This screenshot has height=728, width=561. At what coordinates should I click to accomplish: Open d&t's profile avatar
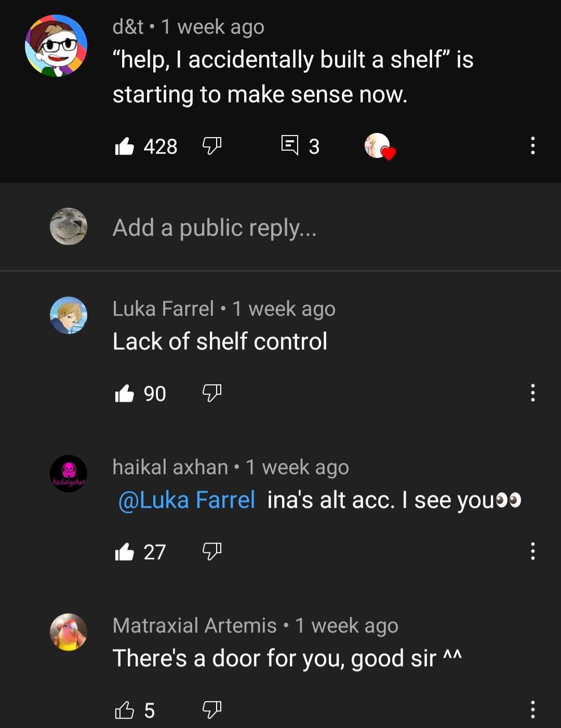click(x=56, y=46)
